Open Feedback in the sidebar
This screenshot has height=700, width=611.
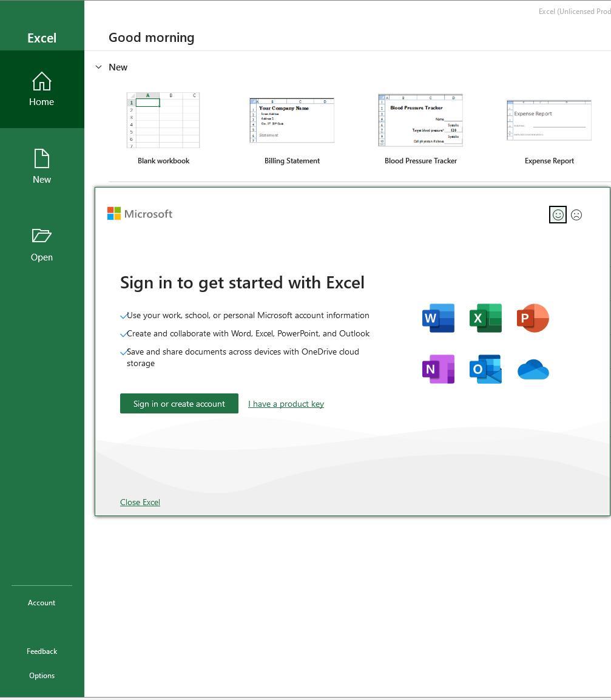41,651
